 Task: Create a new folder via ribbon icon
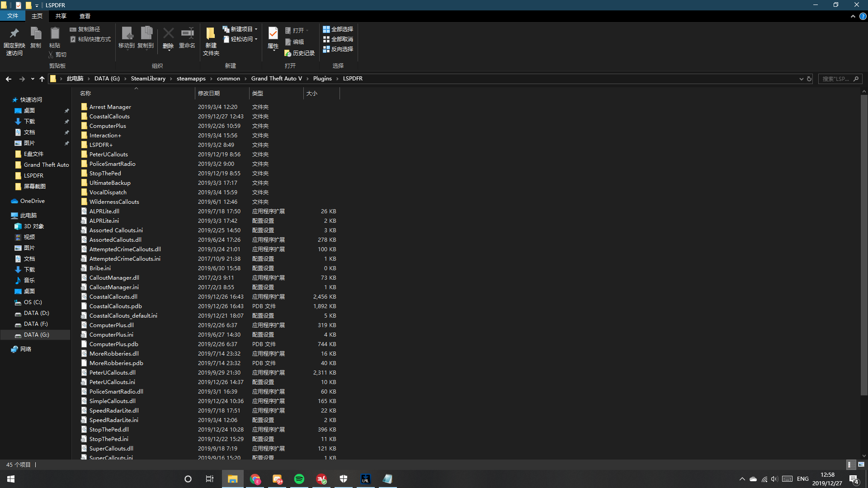tap(211, 34)
